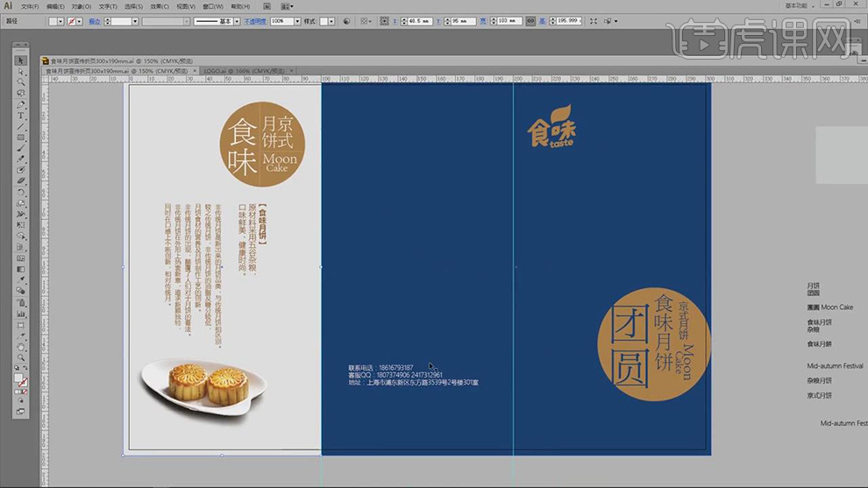Image resolution: width=868 pixels, height=488 pixels.
Task: Open the 编辑(E) menu
Action: pyautogui.click(x=55, y=7)
